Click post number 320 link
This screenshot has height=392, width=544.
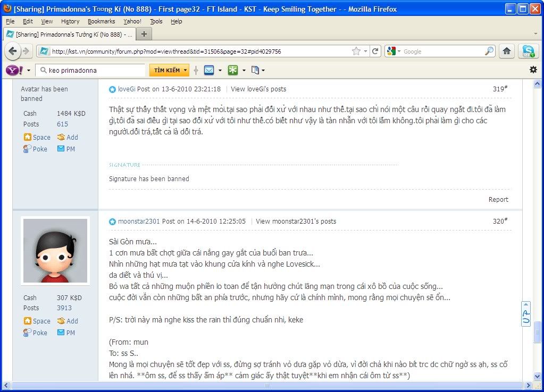pyautogui.click(x=500, y=221)
